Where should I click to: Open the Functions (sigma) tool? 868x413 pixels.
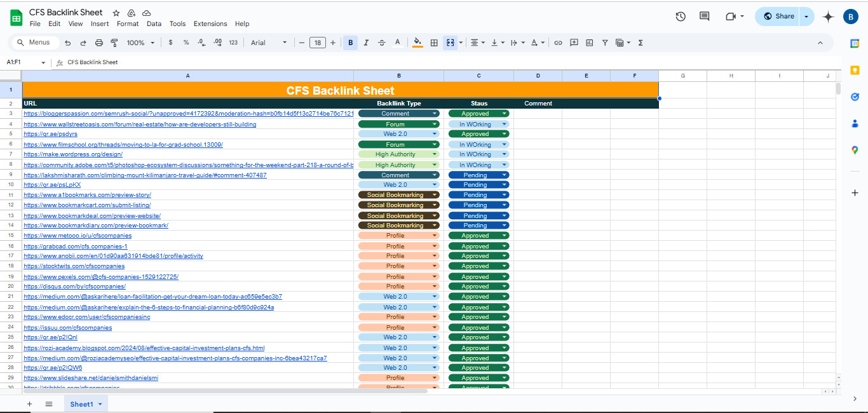pos(641,43)
